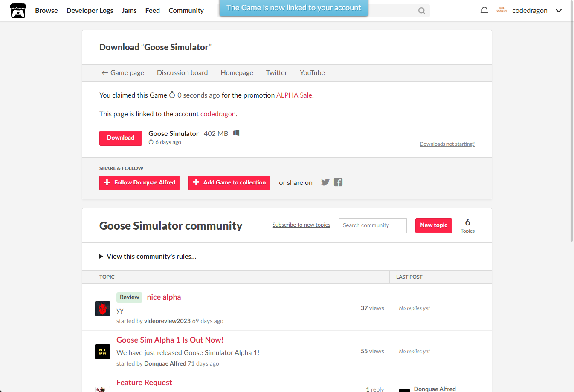Go to Developer Logs
The width and height of the screenshot is (574, 392).
pos(90,10)
